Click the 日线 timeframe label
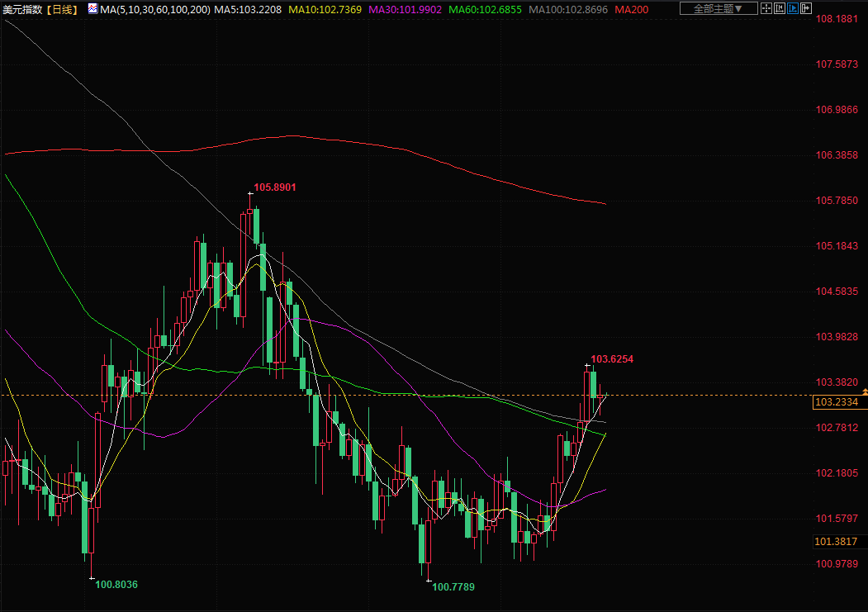Image resolution: width=868 pixels, height=612 pixels. (x=62, y=9)
